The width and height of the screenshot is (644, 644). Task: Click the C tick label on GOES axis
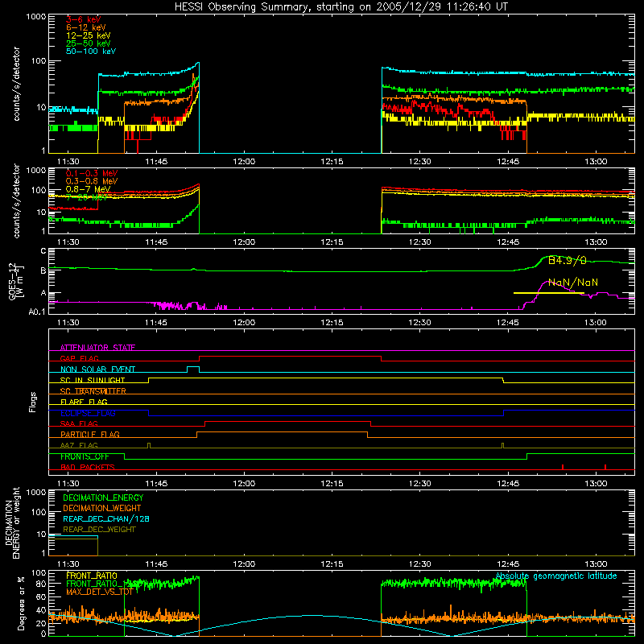coord(43,251)
